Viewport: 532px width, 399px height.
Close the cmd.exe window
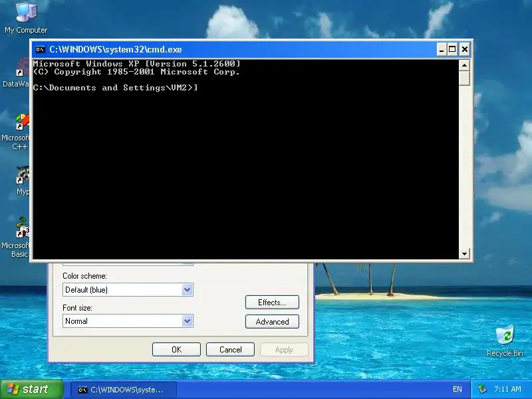(464, 49)
